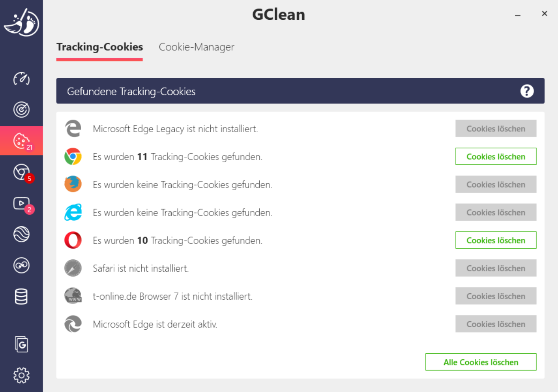The height and width of the screenshot is (392, 558).
Task: Delete the 11 Chrome tracking cookies
Action: tap(496, 157)
